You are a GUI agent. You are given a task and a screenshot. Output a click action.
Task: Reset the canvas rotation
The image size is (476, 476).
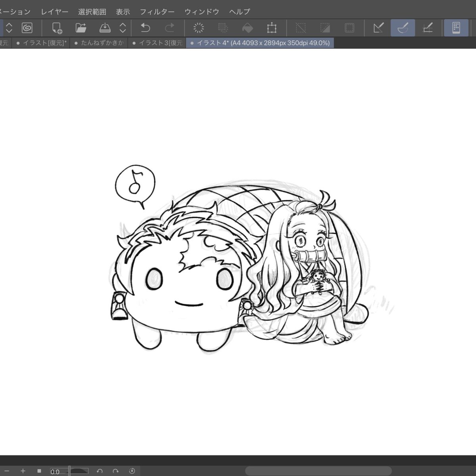point(132,471)
